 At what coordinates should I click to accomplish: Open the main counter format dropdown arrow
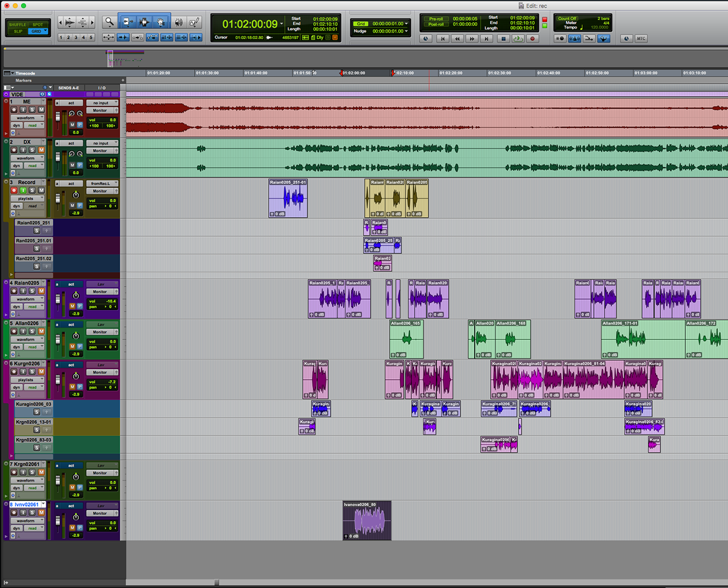(x=282, y=24)
